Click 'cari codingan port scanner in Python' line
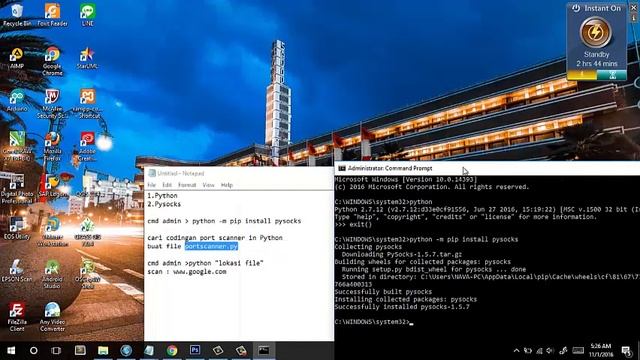Screen dimensions: 640x360 215,238
